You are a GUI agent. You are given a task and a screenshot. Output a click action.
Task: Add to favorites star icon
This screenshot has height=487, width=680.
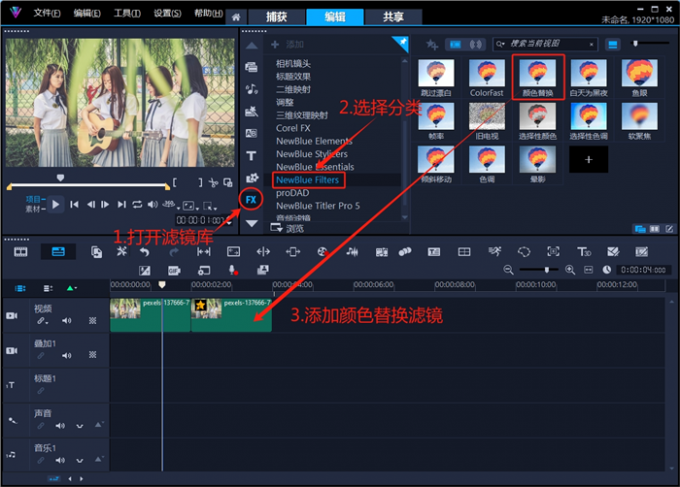(432, 44)
